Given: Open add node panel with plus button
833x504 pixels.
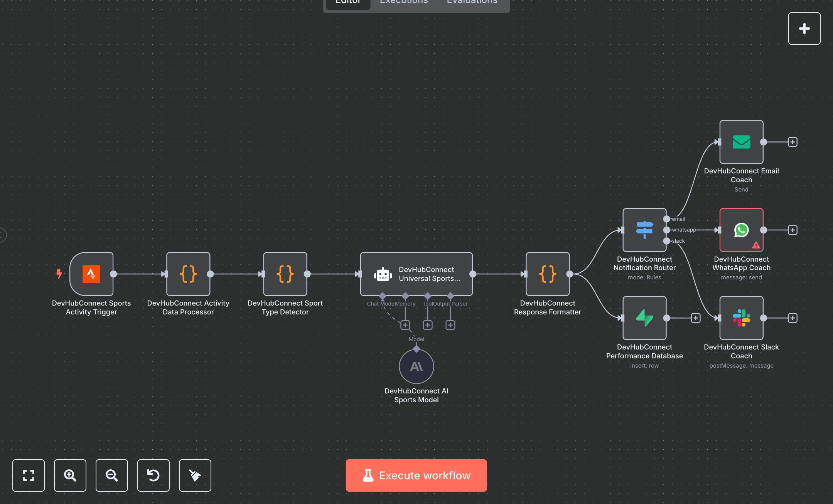Looking at the screenshot, I should point(804,29).
